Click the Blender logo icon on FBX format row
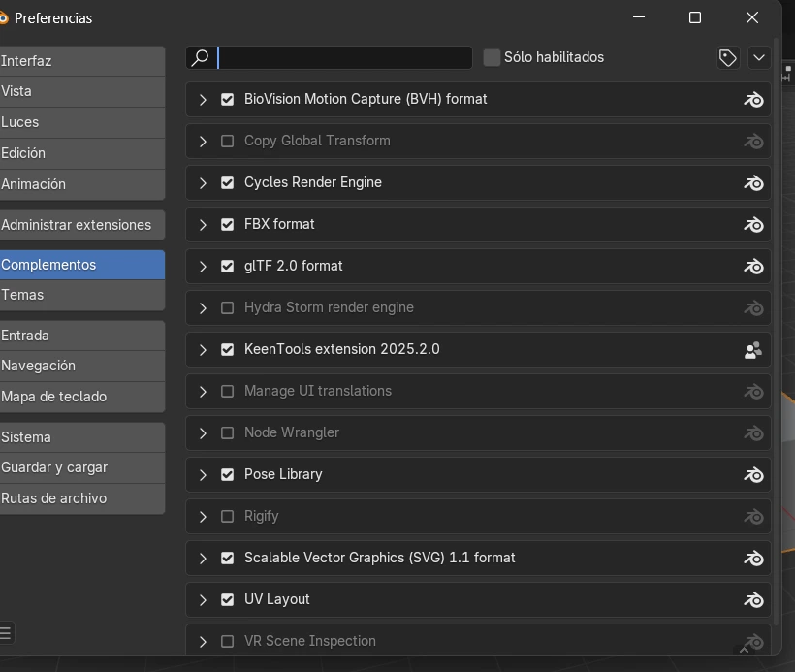This screenshot has height=672, width=795. point(753,225)
